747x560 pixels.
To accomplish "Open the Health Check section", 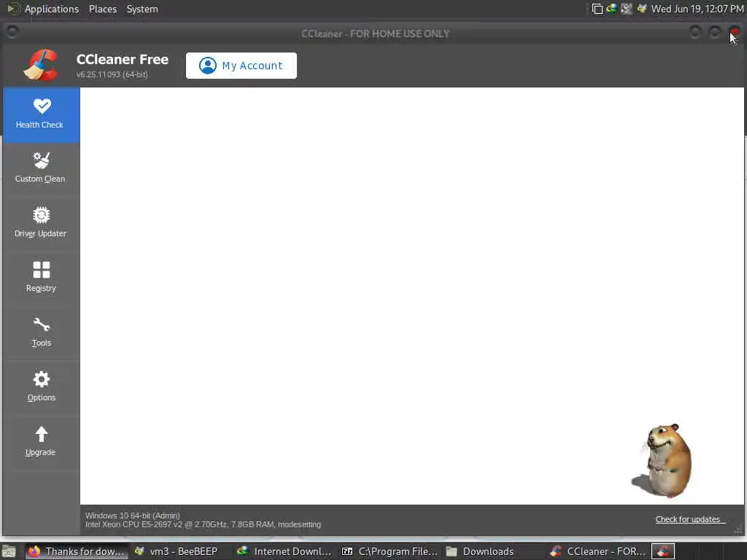I will (x=42, y=114).
